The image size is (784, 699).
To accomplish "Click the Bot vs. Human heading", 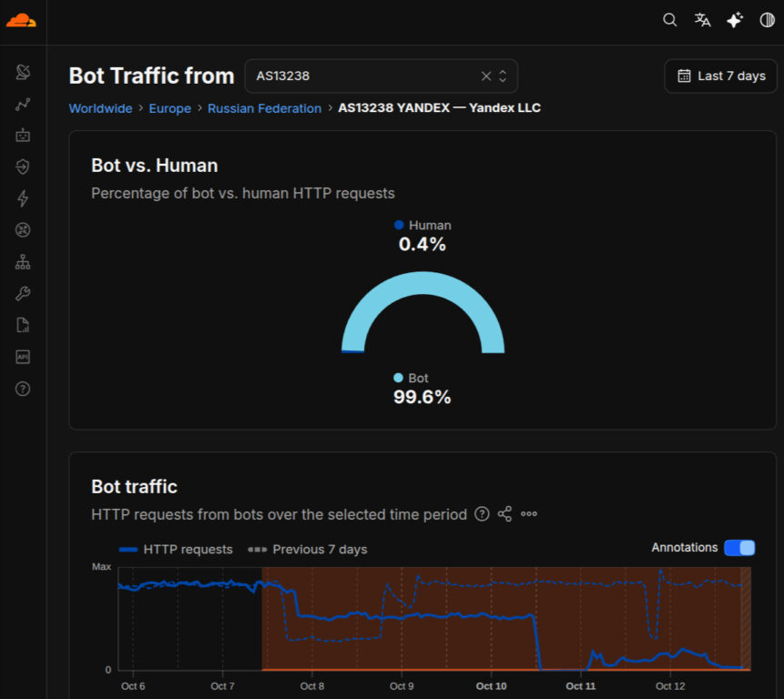I will coord(155,166).
